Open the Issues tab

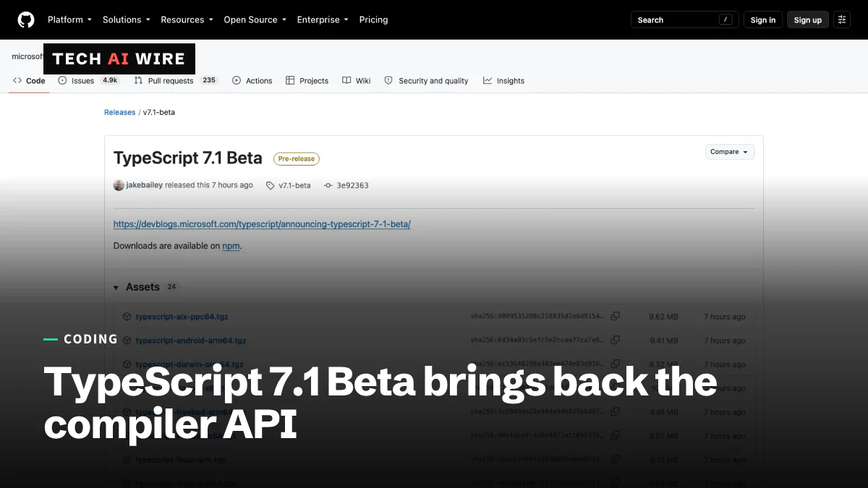[x=89, y=80]
